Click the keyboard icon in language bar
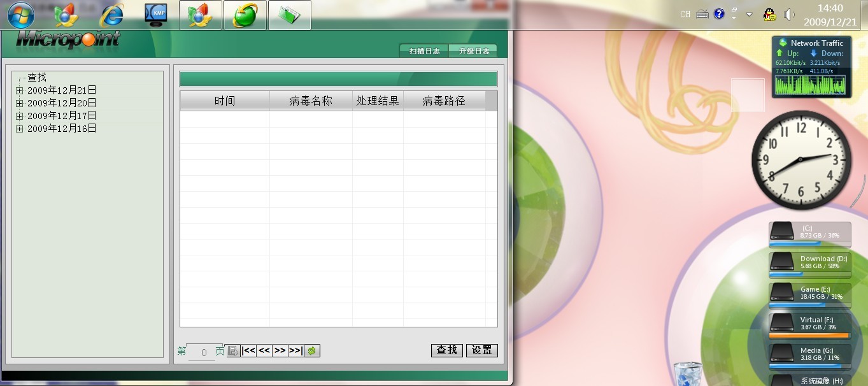Image resolution: width=868 pixels, height=386 pixels. (x=702, y=14)
